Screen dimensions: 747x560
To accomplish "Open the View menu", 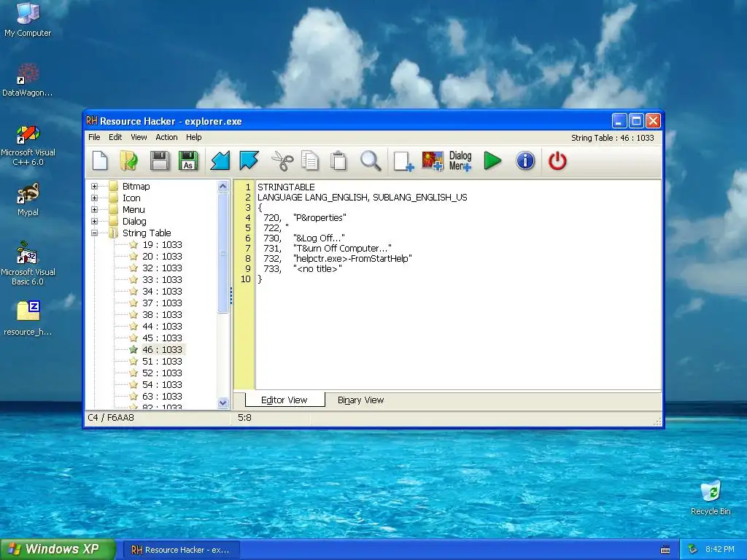I will 139,137.
